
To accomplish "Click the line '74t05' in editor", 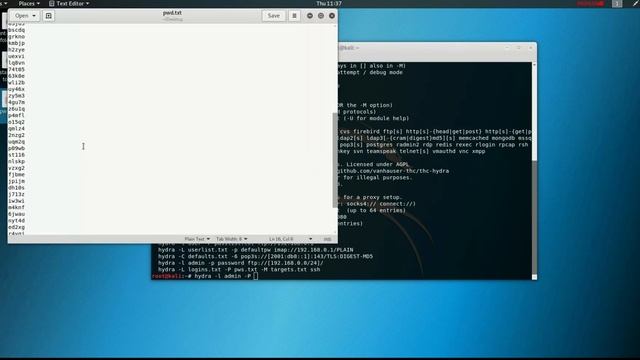I will [17, 69].
